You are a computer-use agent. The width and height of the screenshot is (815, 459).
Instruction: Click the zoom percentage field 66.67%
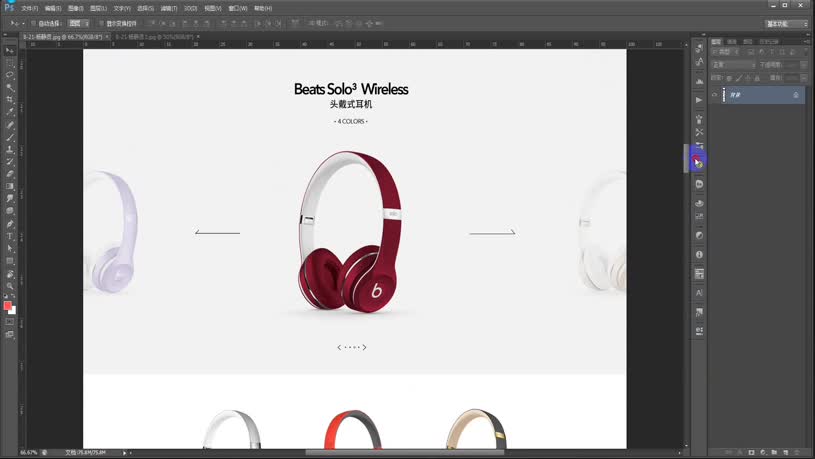[x=29, y=453]
